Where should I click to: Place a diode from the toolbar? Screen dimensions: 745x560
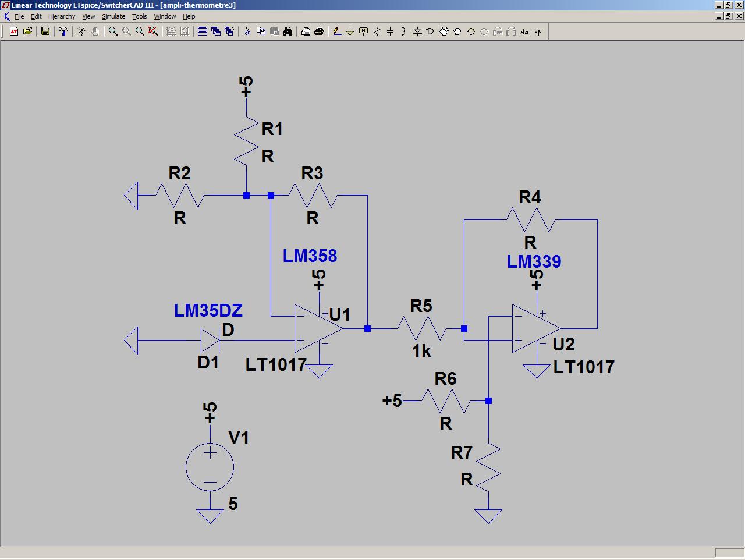[x=417, y=31]
